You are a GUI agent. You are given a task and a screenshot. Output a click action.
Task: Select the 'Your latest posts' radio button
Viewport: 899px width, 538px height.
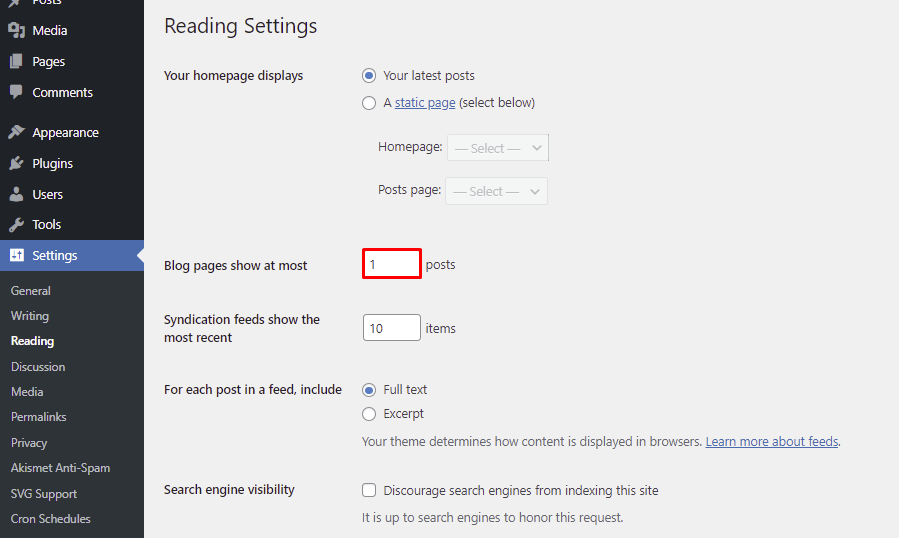pos(369,76)
